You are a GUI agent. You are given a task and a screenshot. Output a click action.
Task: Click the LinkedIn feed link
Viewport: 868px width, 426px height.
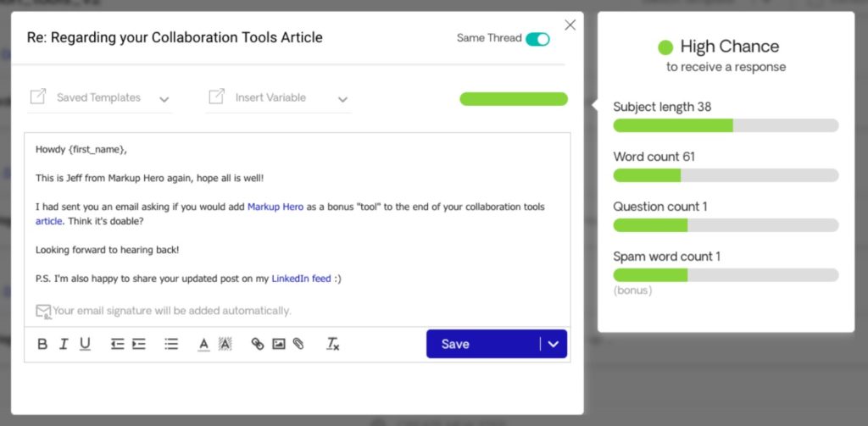point(301,279)
